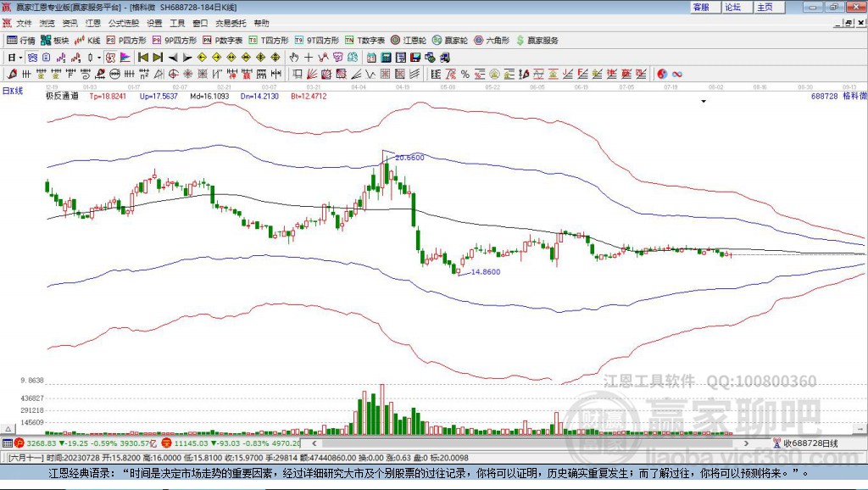Select the hand pan tool
This screenshot has height=490, width=868.
[x=293, y=58]
